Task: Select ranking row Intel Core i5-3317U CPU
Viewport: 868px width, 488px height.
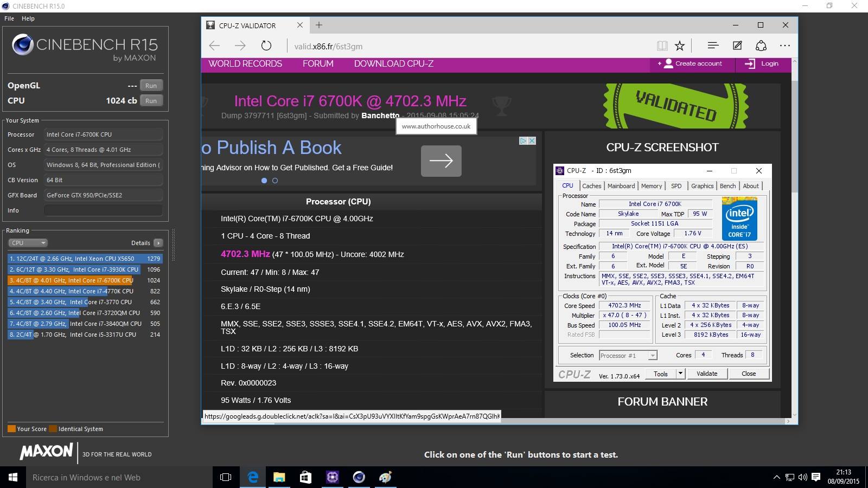Action: coord(85,335)
